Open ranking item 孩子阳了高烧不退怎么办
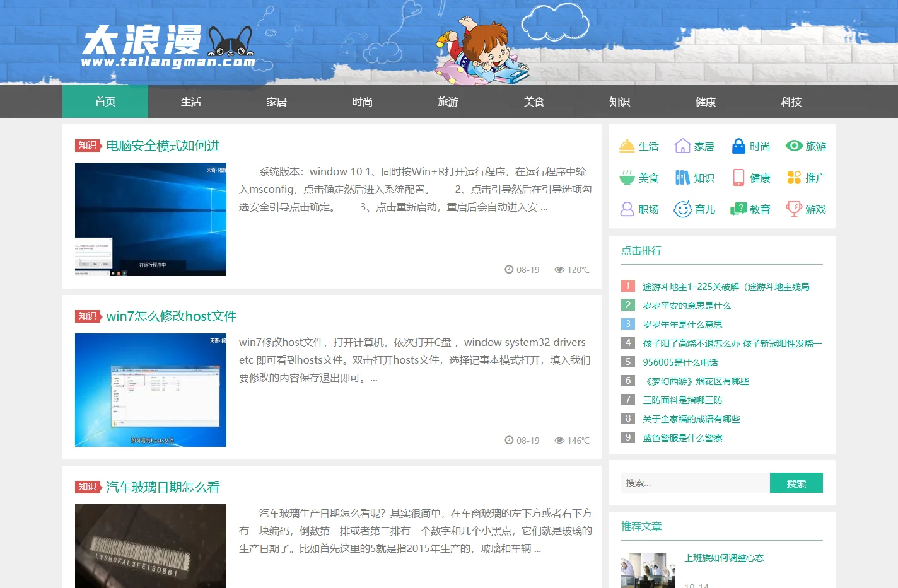 coord(732,343)
